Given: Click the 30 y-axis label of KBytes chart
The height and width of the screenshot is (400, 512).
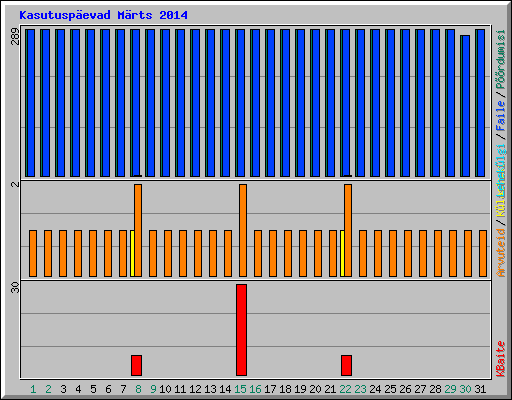Looking at the screenshot, I should tap(15, 287).
